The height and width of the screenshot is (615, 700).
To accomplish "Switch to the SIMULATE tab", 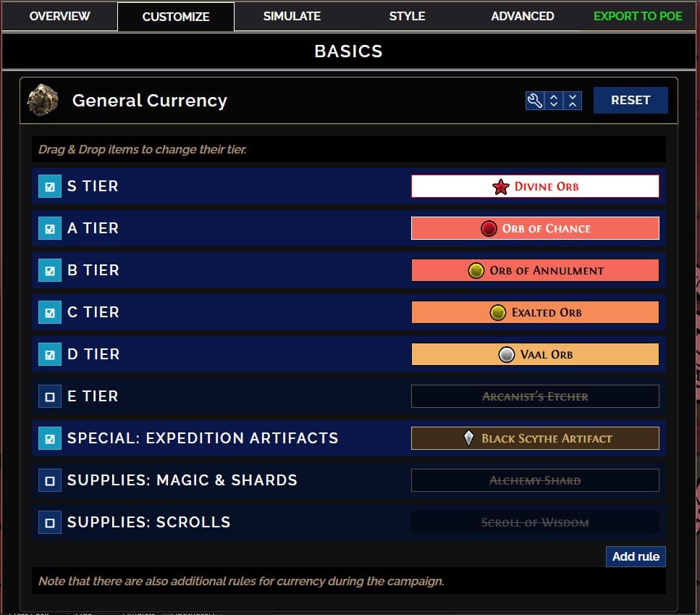I will tap(292, 15).
